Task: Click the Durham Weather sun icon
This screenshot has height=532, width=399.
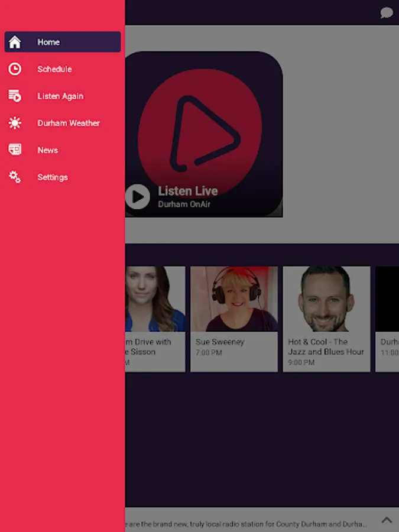Action: coord(15,123)
